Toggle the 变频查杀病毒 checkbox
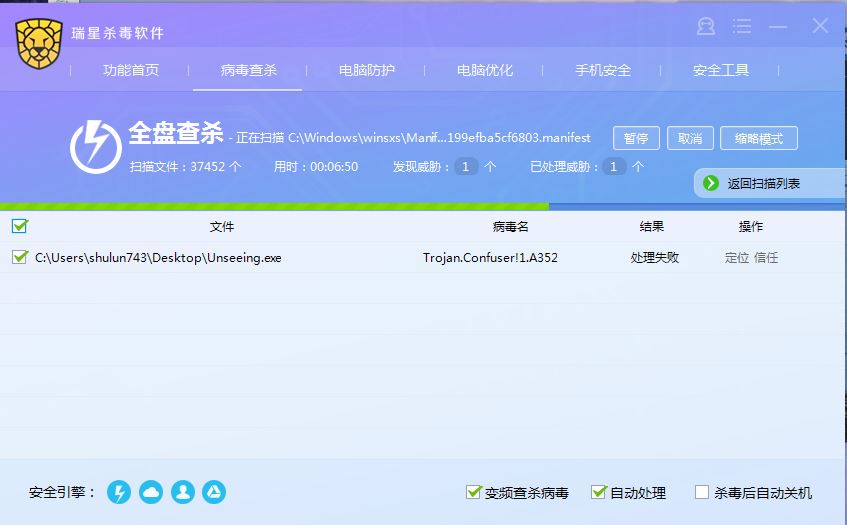 473,492
